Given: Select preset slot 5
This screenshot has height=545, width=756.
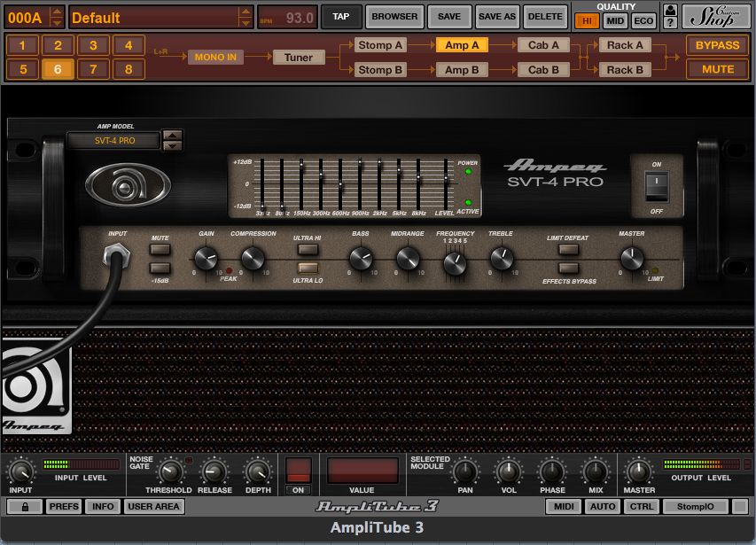Looking at the screenshot, I should [x=22, y=69].
